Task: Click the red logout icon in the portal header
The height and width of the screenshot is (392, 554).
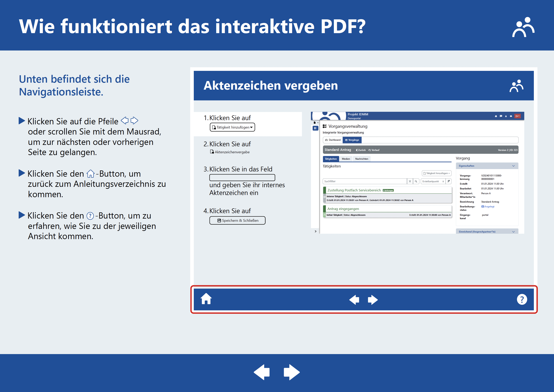Action: click(517, 116)
